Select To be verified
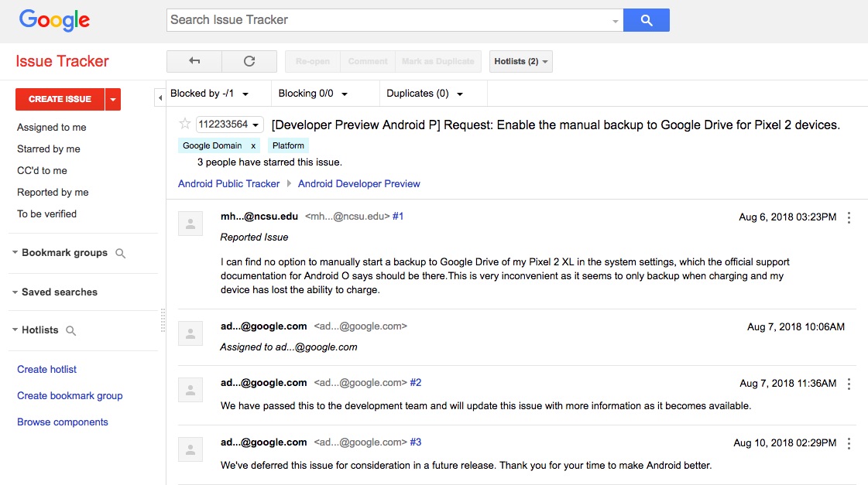The image size is (868, 485). [x=46, y=213]
